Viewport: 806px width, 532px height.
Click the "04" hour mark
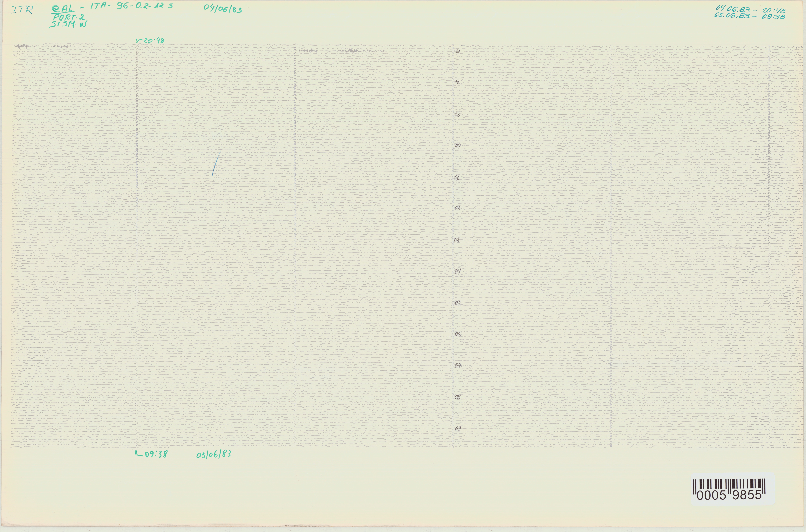pos(457,272)
